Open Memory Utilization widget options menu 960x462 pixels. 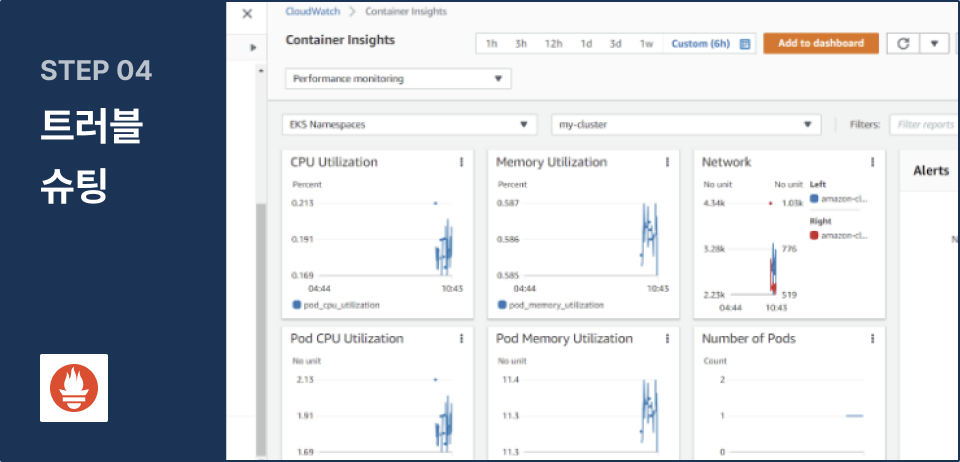pyautogui.click(x=667, y=162)
